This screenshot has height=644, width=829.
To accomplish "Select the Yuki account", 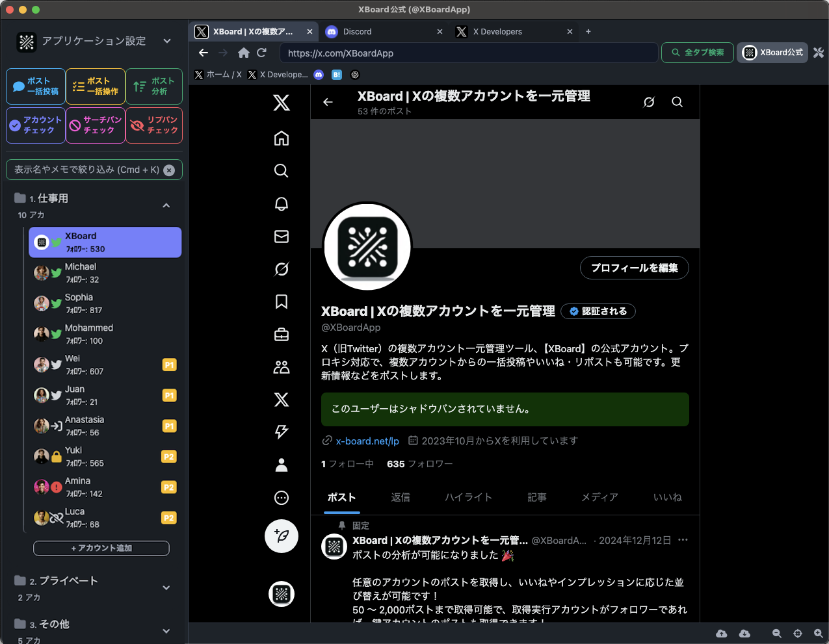I will pyautogui.click(x=105, y=456).
